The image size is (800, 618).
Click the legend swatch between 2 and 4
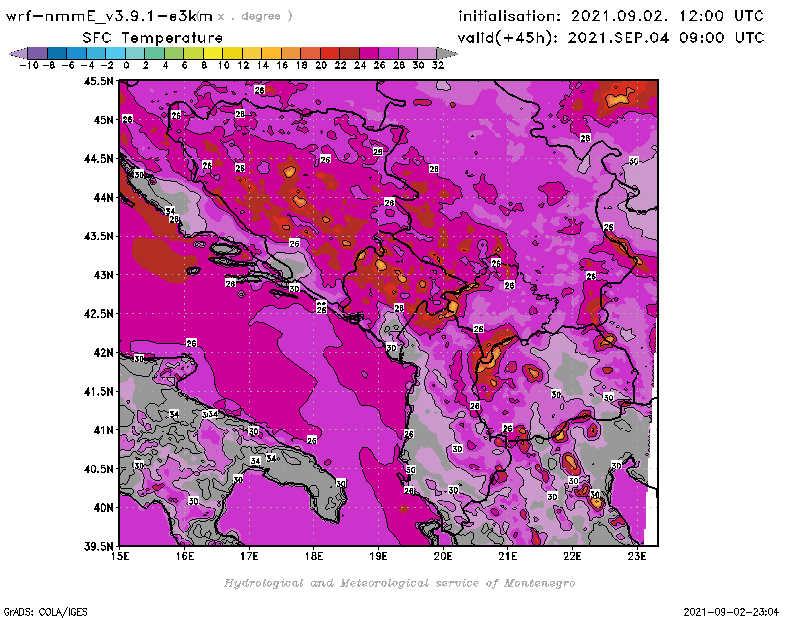pyautogui.click(x=155, y=53)
